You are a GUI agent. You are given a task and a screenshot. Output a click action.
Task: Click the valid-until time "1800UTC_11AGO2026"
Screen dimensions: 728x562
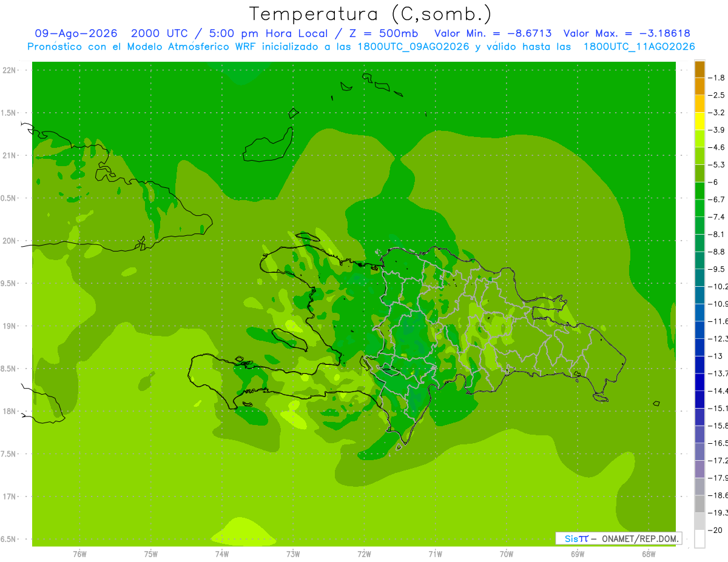coord(639,47)
